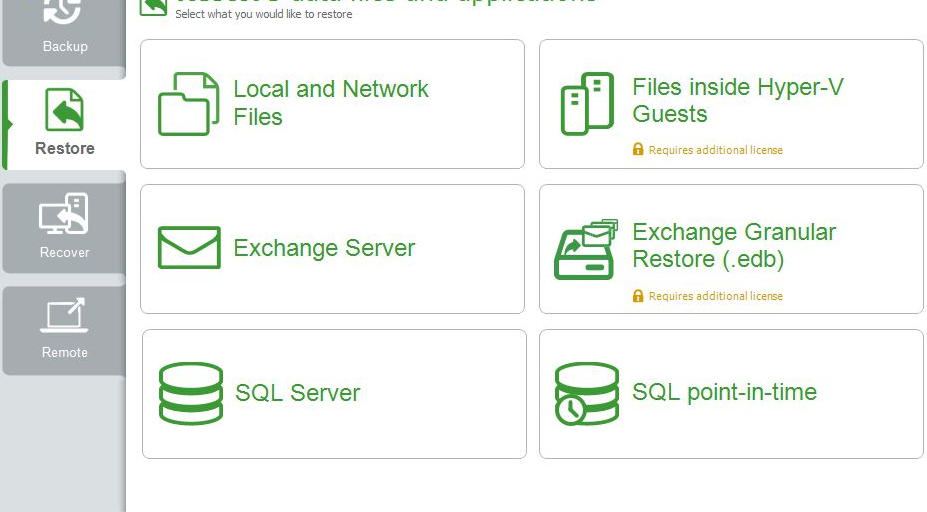Click lock icon under Hyper-V Guests
Screen dimensions: 927x512
pyautogui.click(x=638, y=149)
